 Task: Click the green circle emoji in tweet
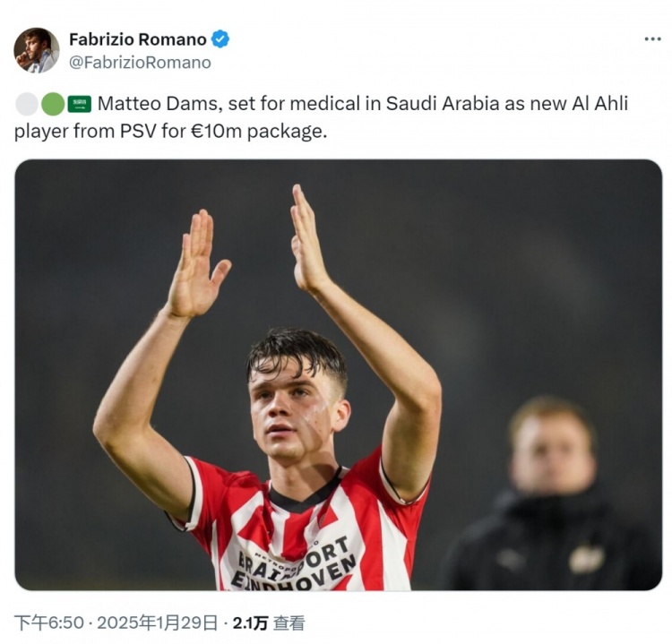coord(52,104)
